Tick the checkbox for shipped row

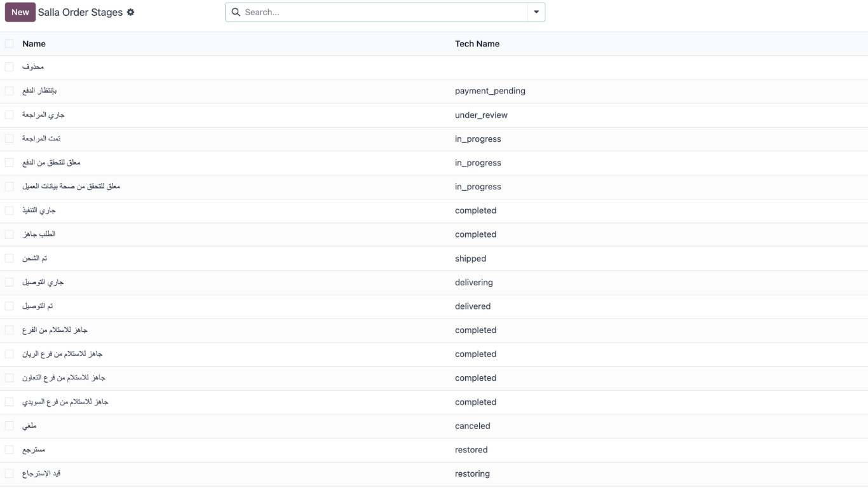tap(9, 259)
